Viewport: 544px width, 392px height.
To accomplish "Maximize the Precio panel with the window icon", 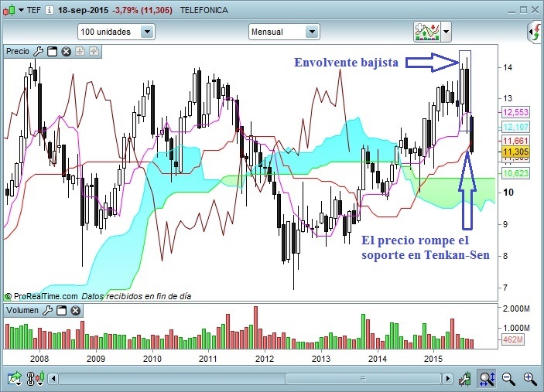I will [x=53, y=51].
